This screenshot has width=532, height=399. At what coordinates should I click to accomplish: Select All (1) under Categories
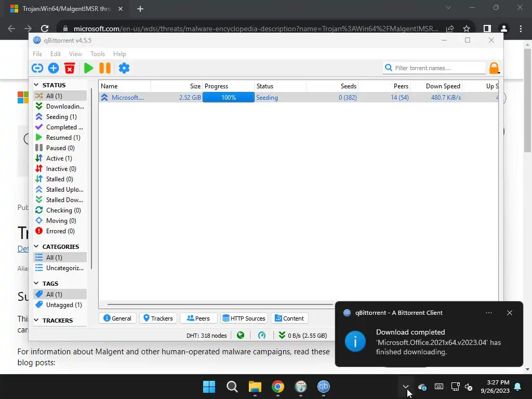pyautogui.click(x=60, y=258)
